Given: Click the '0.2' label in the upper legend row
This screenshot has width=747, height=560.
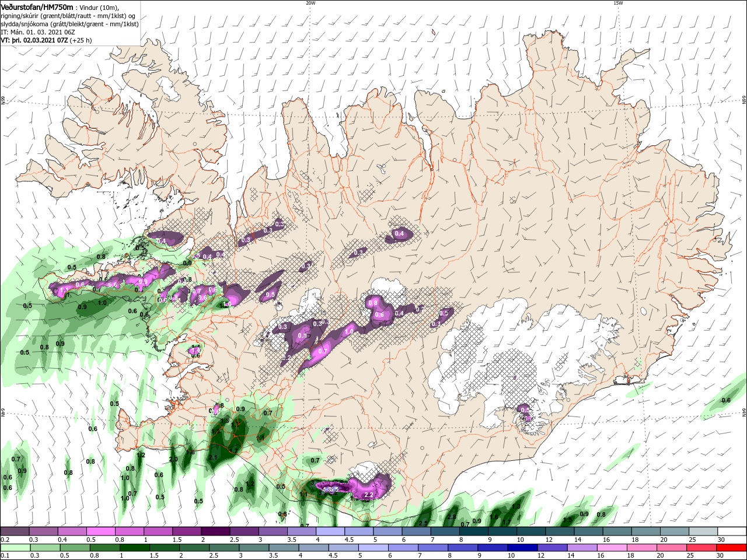Looking at the screenshot, I should tap(5, 540).
